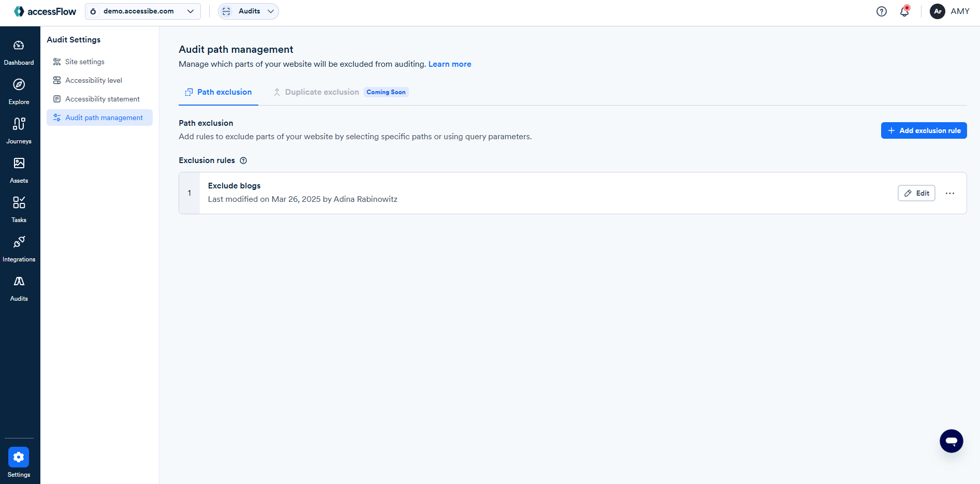Select Accessibility statement menu item
Viewport: 980px width, 484px height.
(99, 99)
